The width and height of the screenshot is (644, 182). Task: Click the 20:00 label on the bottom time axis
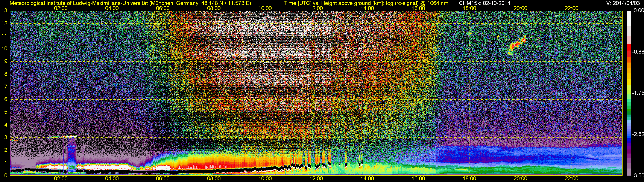(521, 179)
